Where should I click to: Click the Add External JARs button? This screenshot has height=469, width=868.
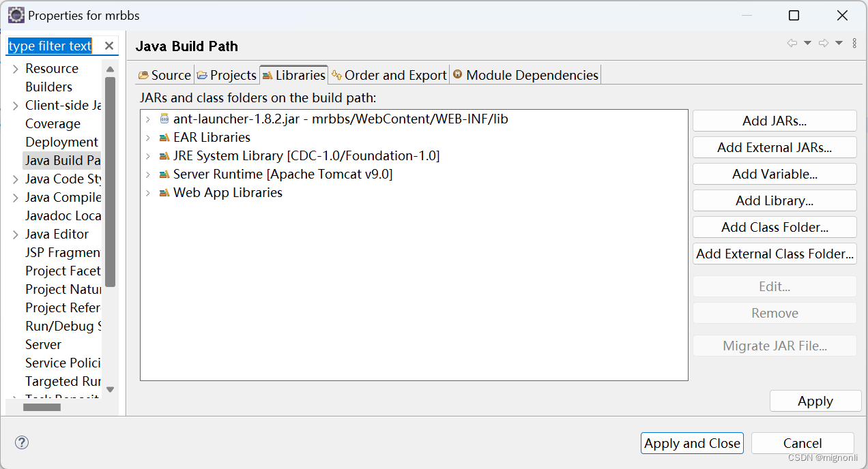[x=774, y=147]
